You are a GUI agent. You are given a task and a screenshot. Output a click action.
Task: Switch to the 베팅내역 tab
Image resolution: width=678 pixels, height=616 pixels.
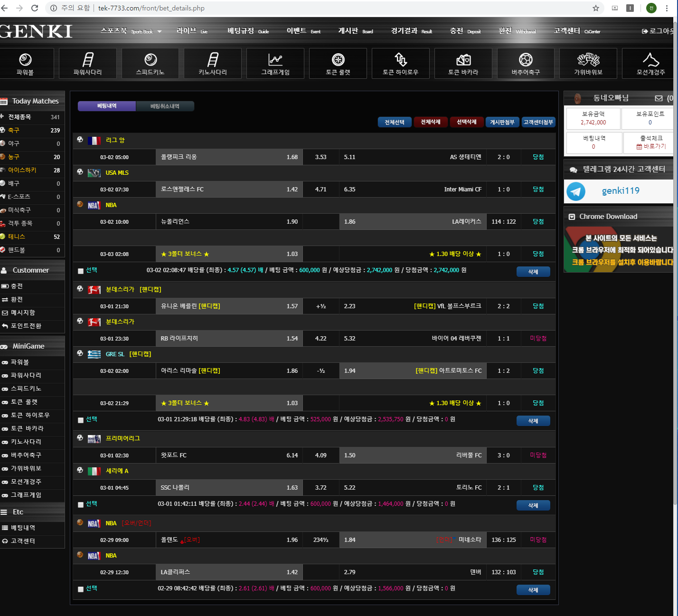(x=107, y=106)
